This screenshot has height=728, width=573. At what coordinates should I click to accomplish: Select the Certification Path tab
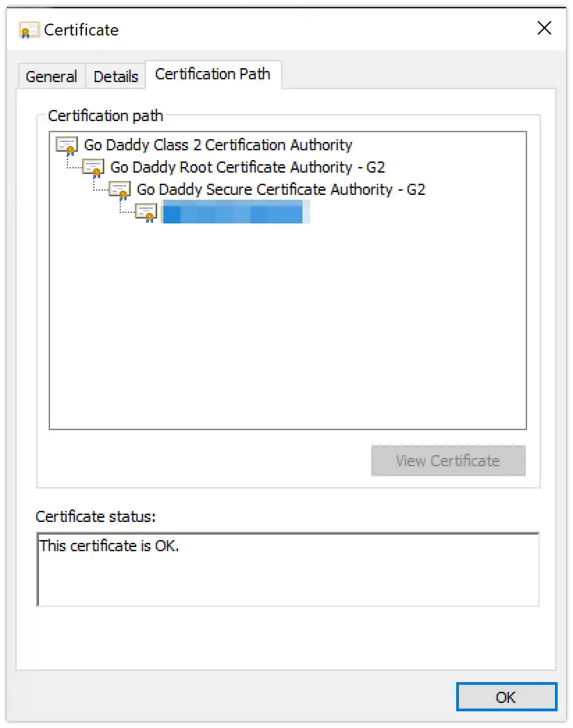pos(213,74)
